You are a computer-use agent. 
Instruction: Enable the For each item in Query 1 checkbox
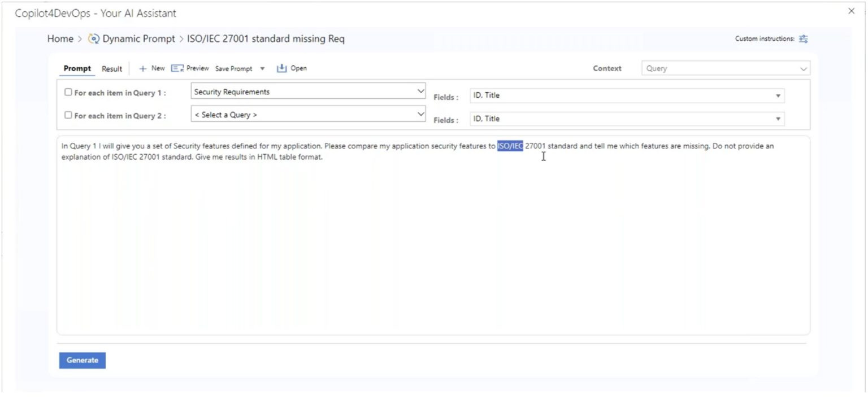[x=68, y=92]
